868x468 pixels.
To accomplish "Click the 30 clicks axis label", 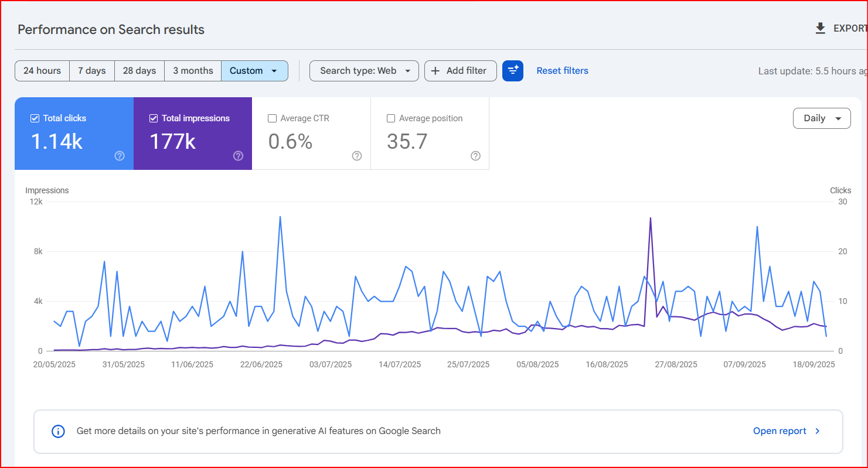I will (x=842, y=201).
